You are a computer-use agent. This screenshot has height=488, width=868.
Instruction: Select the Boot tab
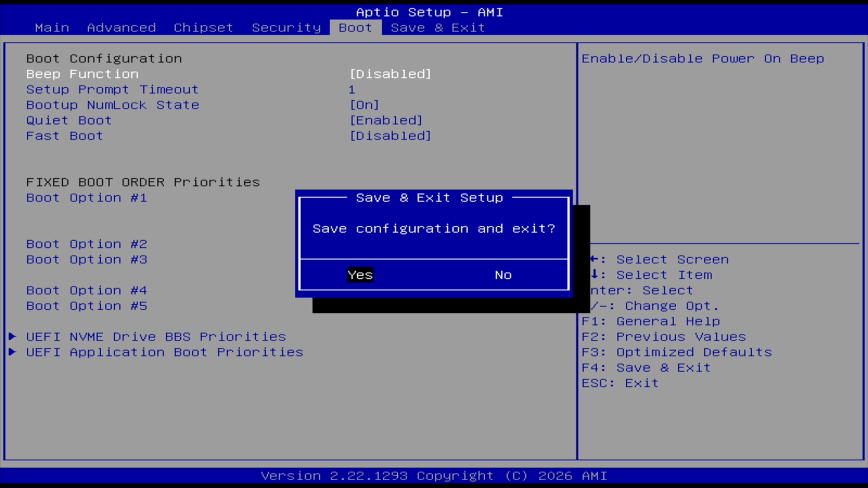[355, 27]
